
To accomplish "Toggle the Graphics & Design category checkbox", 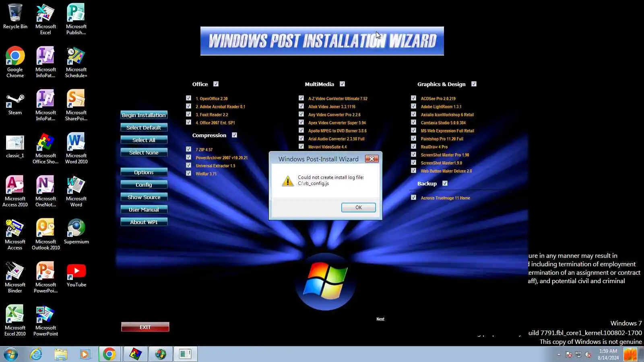I will pyautogui.click(x=474, y=84).
